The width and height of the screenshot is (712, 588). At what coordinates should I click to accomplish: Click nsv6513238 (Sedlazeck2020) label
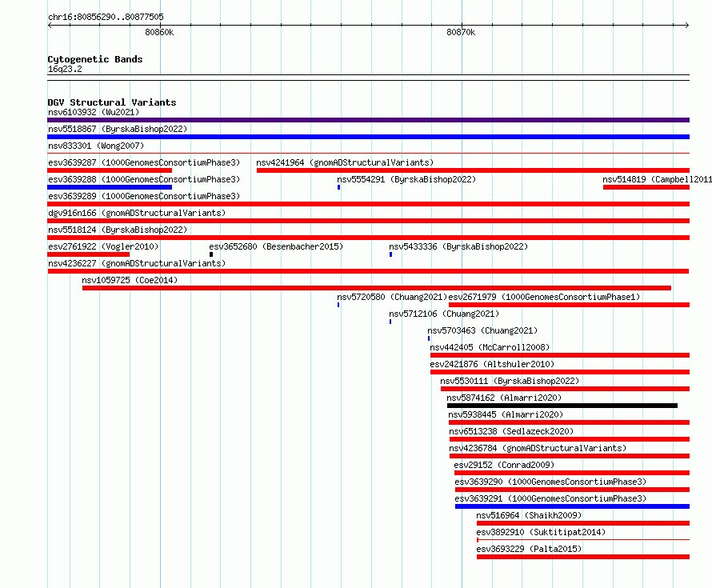pos(511,431)
